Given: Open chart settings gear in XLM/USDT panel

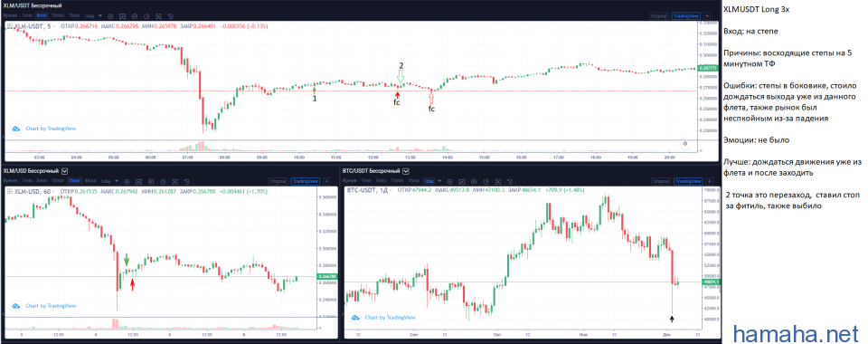Looking at the screenshot, I should click(135, 16).
